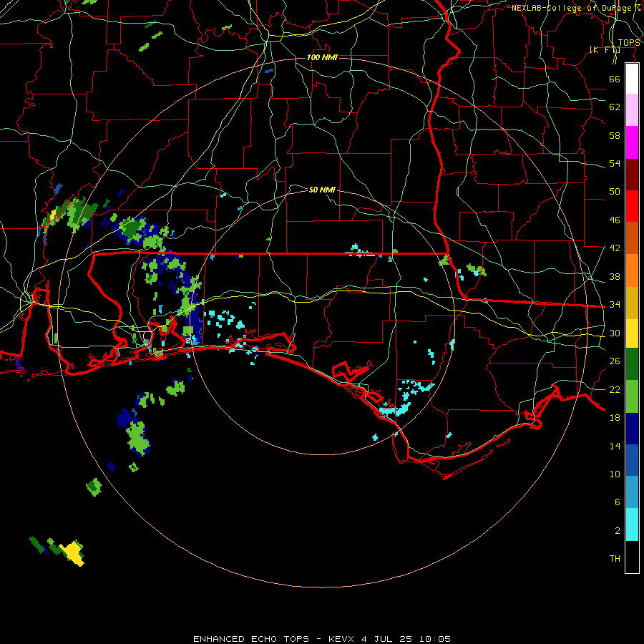The image size is (644, 644).
Task: Click the legend value "18"
Action: (x=615, y=418)
